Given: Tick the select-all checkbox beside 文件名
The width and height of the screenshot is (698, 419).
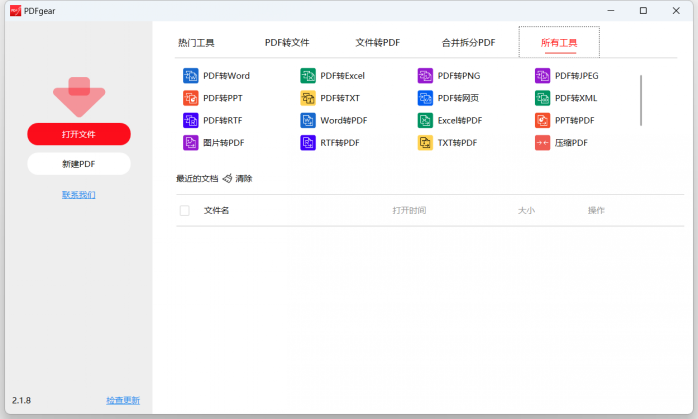Looking at the screenshot, I should [x=184, y=211].
